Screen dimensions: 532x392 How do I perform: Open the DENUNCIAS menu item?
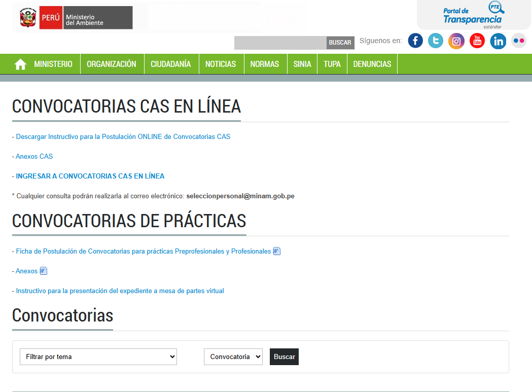[x=372, y=64]
